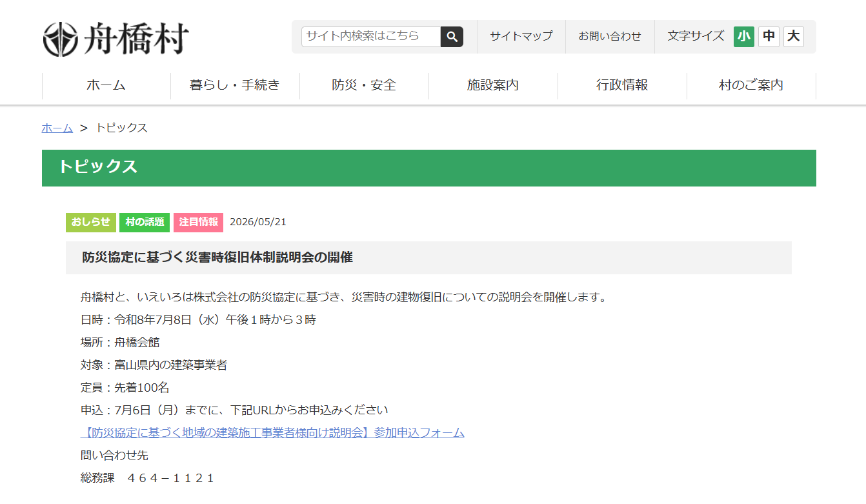Open the 行政情報 menu
The width and height of the screenshot is (866, 504).
(622, 85)
